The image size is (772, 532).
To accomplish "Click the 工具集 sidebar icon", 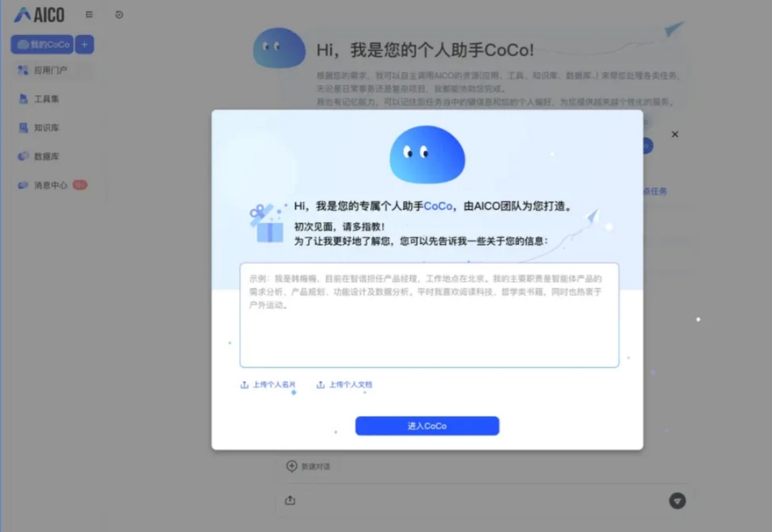I will pos(23,99).
